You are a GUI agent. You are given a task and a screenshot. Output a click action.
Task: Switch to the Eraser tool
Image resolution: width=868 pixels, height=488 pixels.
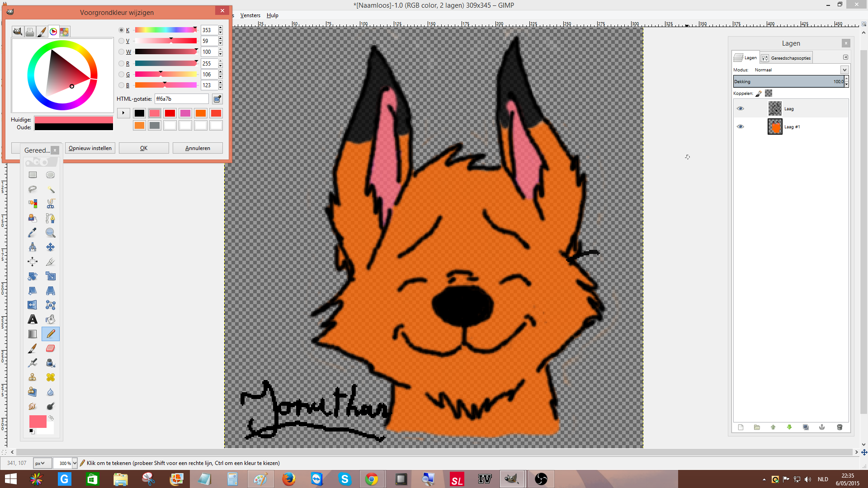point(50,348)
